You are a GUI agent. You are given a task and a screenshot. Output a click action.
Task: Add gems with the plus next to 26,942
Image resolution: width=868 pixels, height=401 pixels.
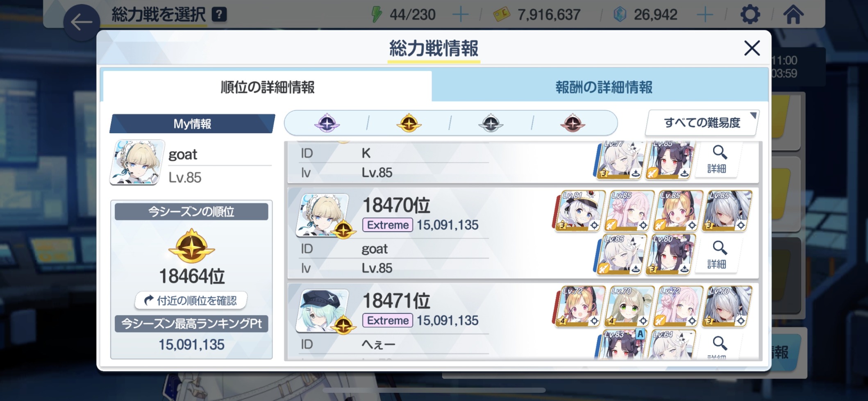(x=705, y=15)
